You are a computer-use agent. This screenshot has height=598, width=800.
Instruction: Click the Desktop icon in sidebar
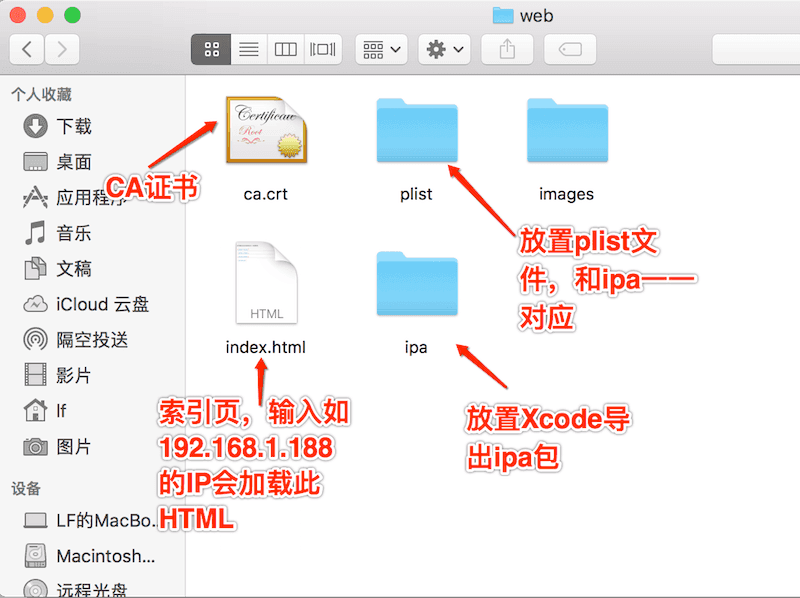pos(35,162)
